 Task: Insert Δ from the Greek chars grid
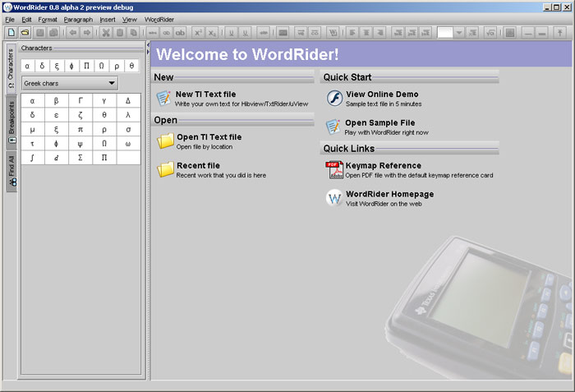[128, 100]
